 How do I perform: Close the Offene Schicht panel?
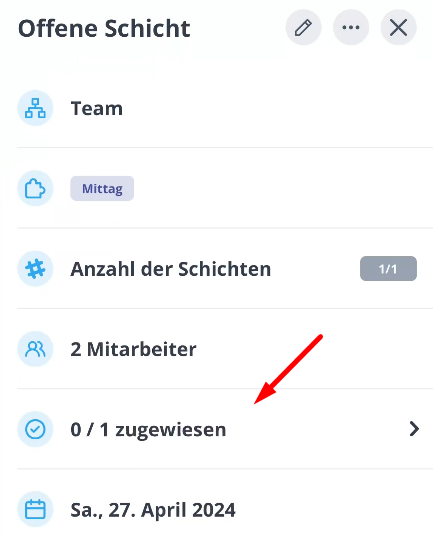[x=399, y=27]
